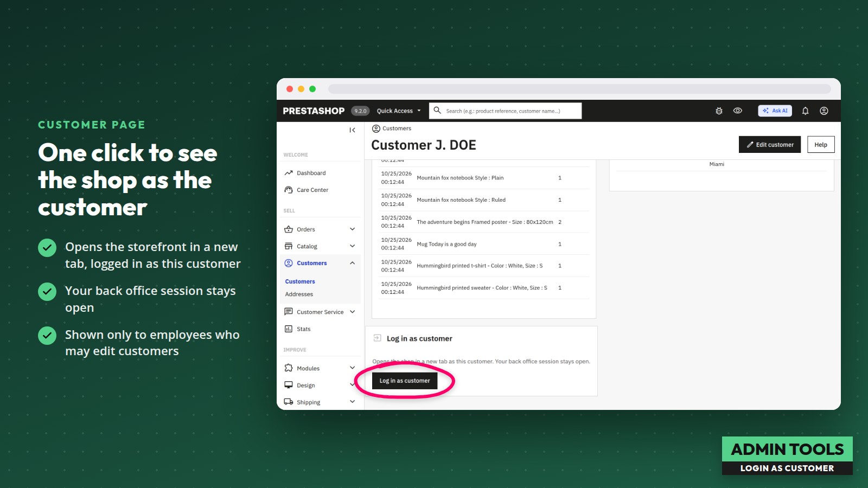Click the Stats chart icon

coord(289,329)
